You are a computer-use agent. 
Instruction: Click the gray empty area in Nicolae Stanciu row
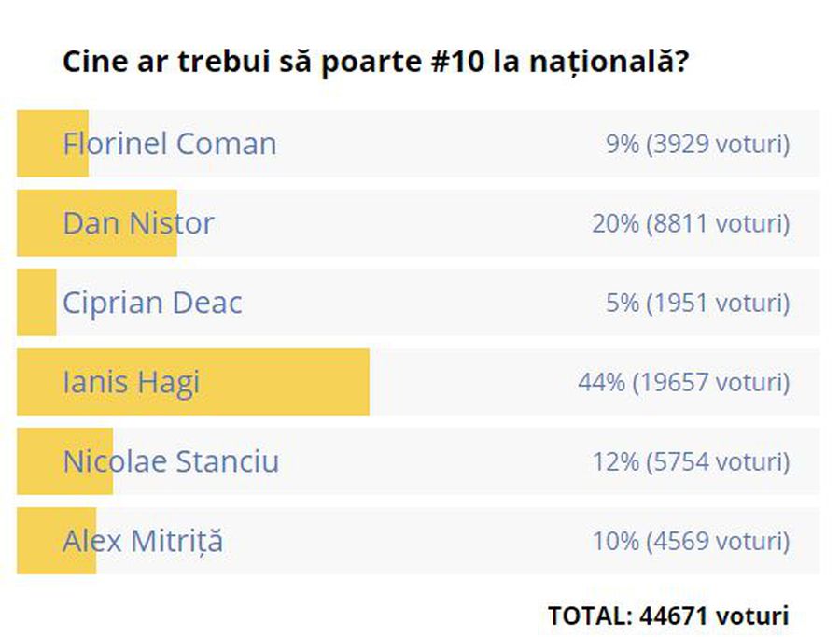434,461
